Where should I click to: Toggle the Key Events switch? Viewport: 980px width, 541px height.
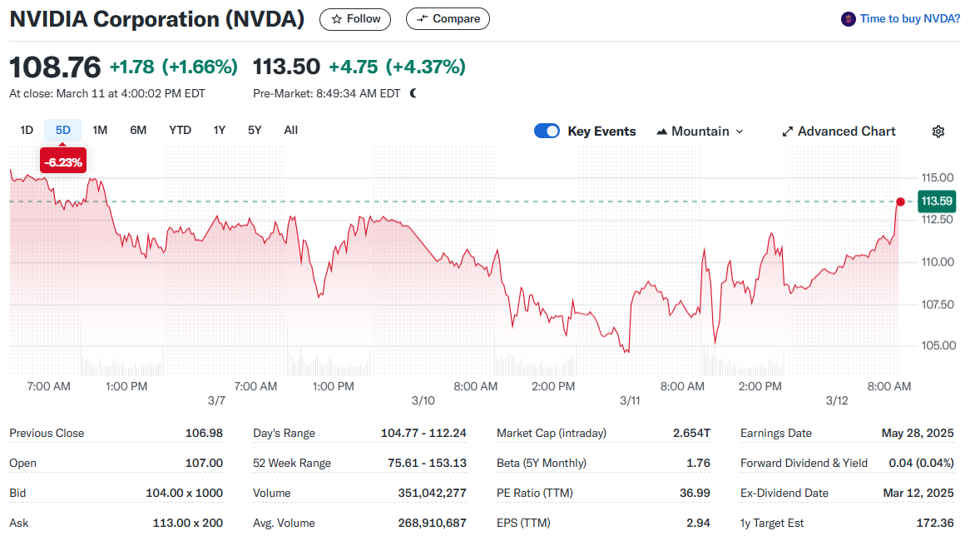click(x=547, y=131)
